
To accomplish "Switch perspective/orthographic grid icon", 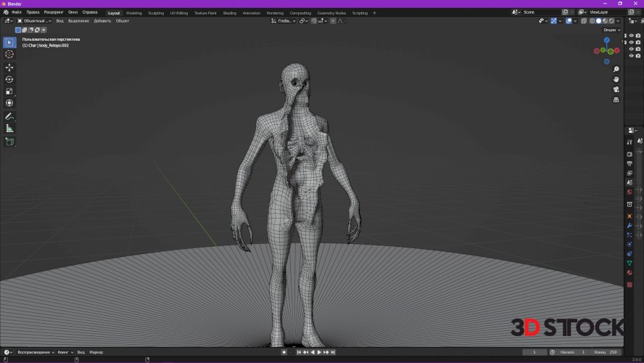I will 616,100.
